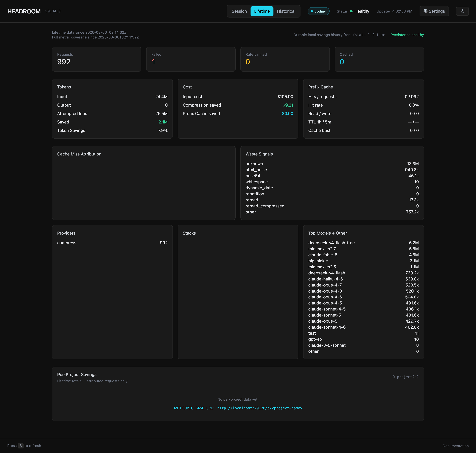Viewport: 476px width, 453px height.
Task: Open the Historical tab
Action: 286,11
